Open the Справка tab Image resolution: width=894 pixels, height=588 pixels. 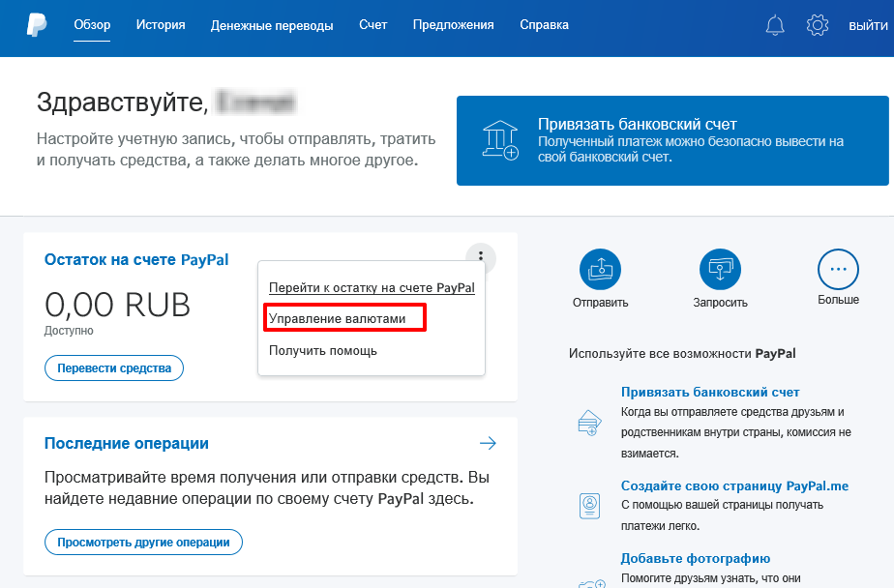[544, 25]
